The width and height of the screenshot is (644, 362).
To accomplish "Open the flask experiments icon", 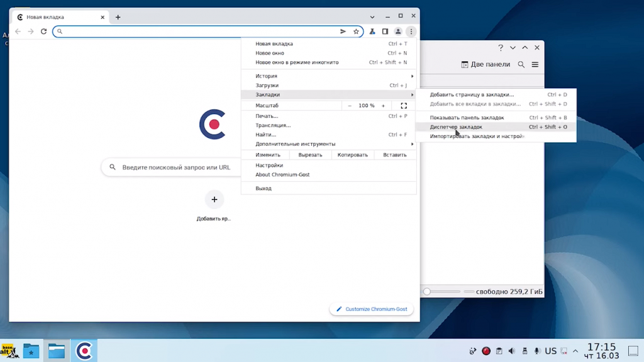I will [372, 31].
